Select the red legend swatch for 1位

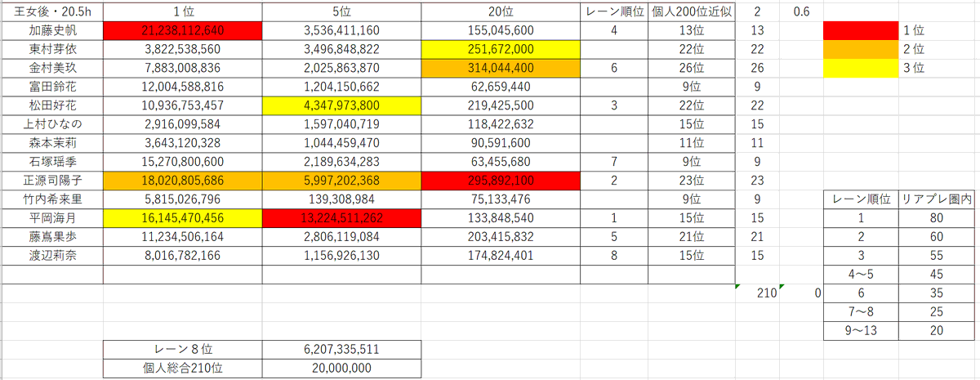tap(861, 30)
